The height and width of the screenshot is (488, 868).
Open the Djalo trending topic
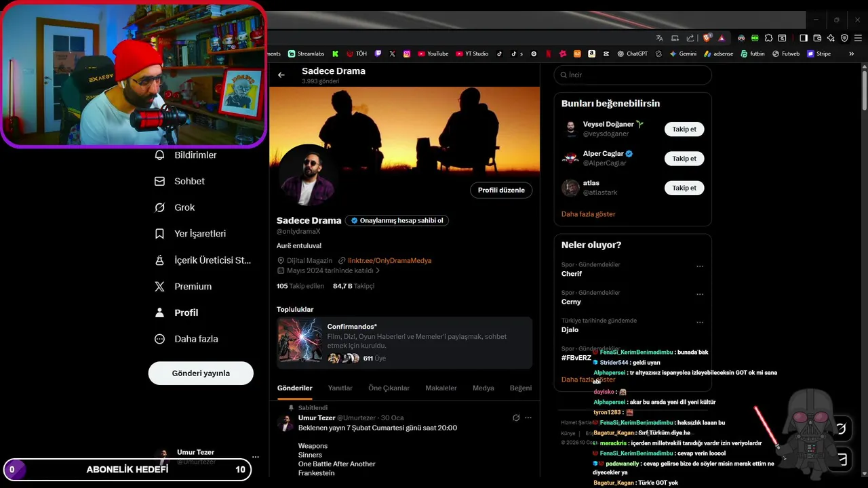570,330
